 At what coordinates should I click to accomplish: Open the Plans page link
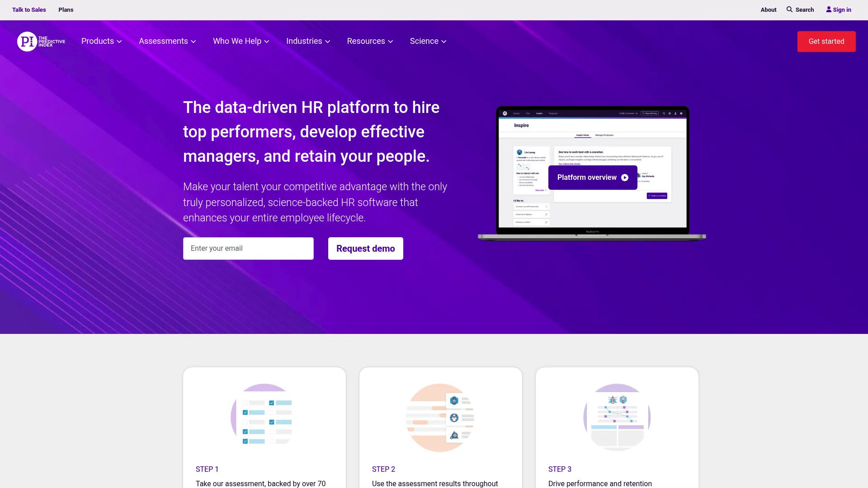click(66, 9)
